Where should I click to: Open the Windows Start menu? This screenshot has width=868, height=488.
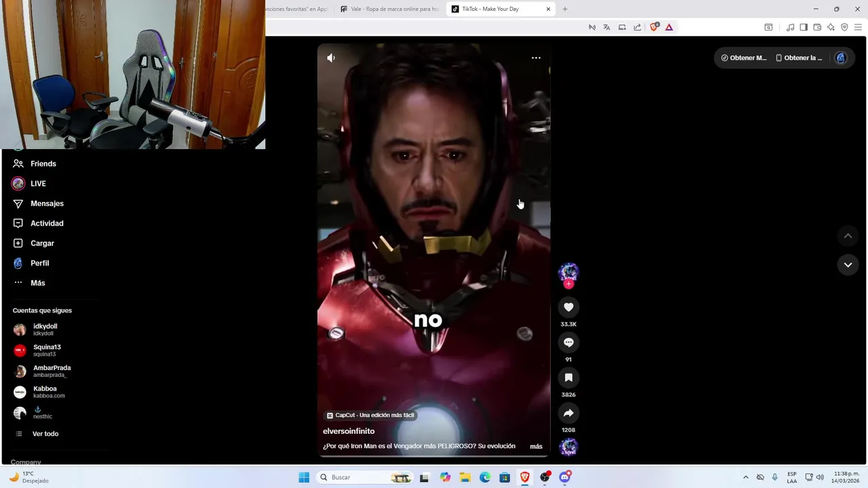click(304, 477)
